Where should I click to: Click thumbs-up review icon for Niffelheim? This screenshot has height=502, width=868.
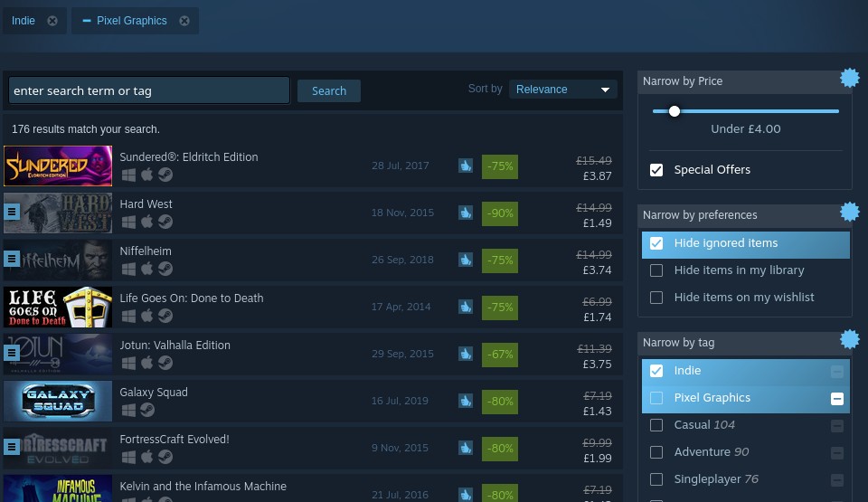click(x=466, y=260)
